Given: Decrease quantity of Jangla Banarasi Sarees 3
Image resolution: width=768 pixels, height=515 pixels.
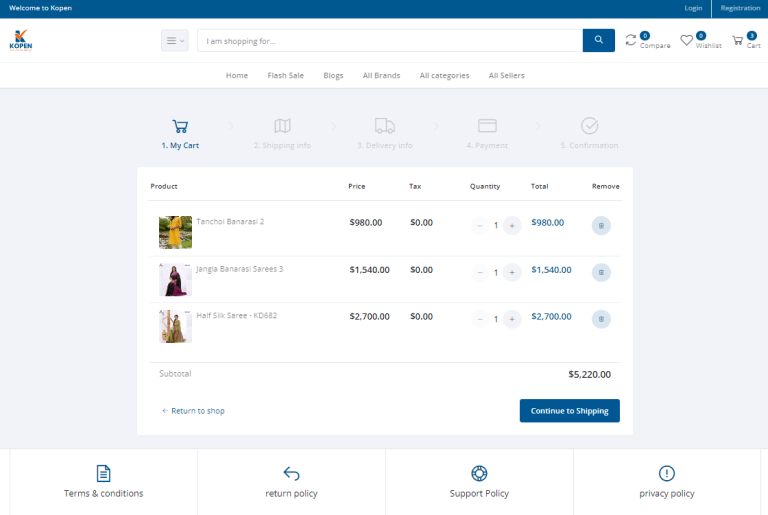Looking at the screenshot, I should pyautogui.click(x=480, y=272).
